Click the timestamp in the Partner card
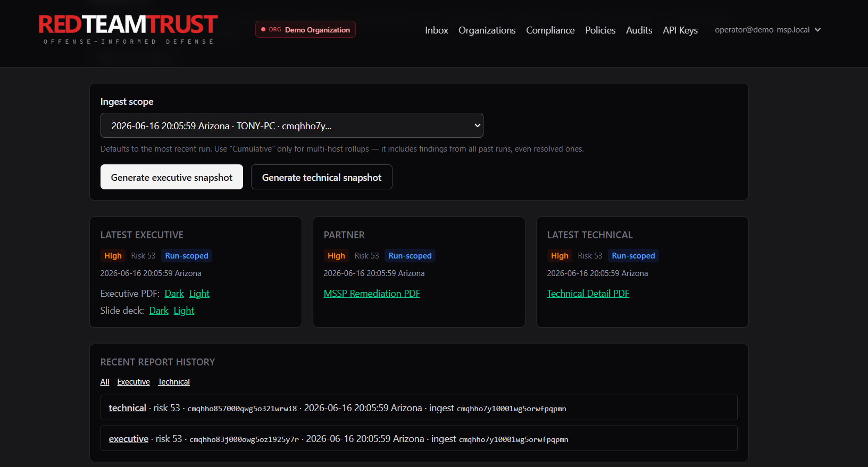This screenshot has width=868, height=467. (x=374, y=273)
